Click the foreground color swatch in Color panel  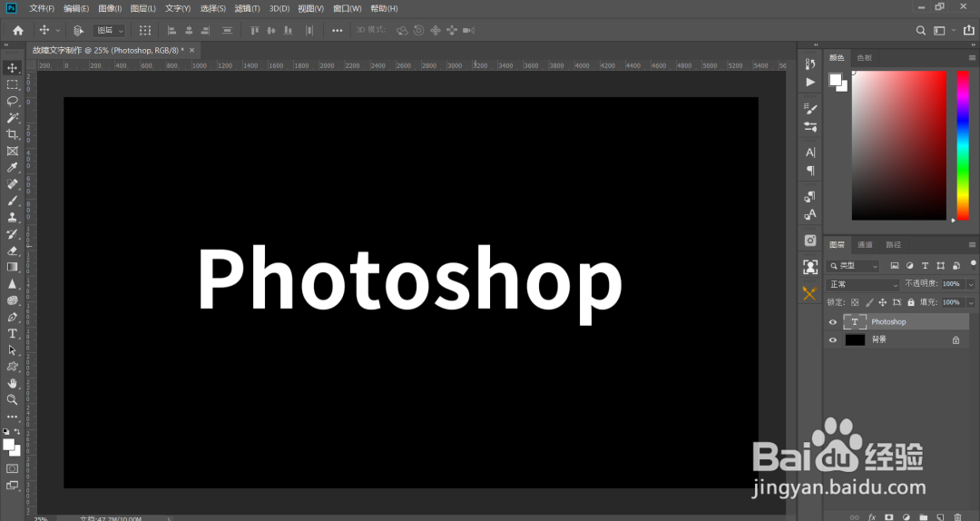[835, 80]
